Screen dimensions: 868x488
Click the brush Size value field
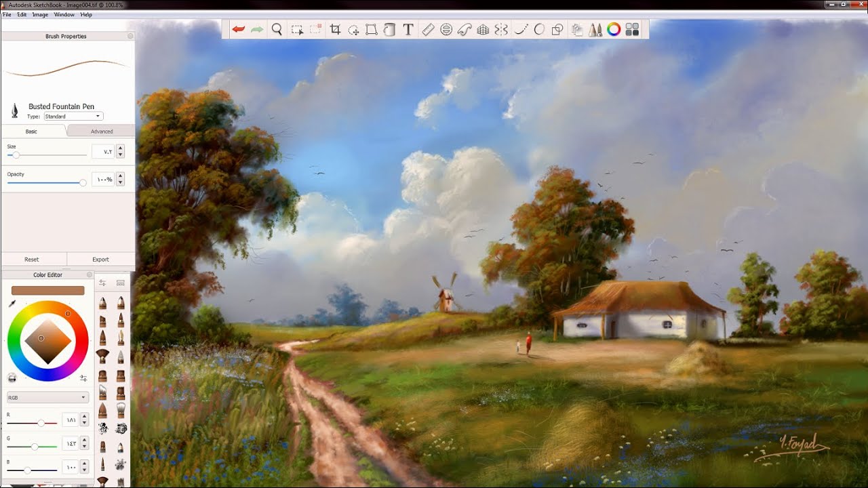(103, 152)
